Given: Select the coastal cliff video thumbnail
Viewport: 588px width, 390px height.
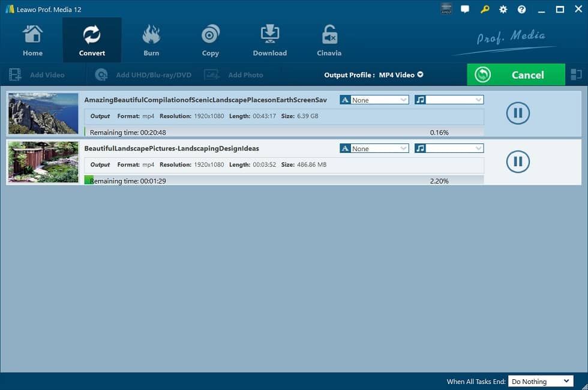Looking at the screenshot, I should tap(43, 113).
